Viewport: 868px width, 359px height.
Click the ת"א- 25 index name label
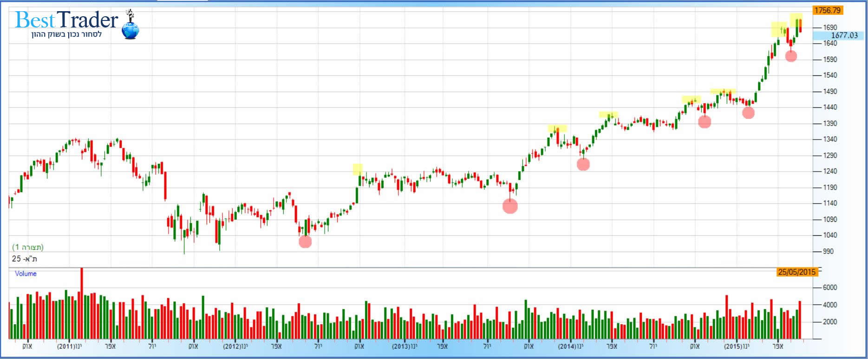coord(25,259)
